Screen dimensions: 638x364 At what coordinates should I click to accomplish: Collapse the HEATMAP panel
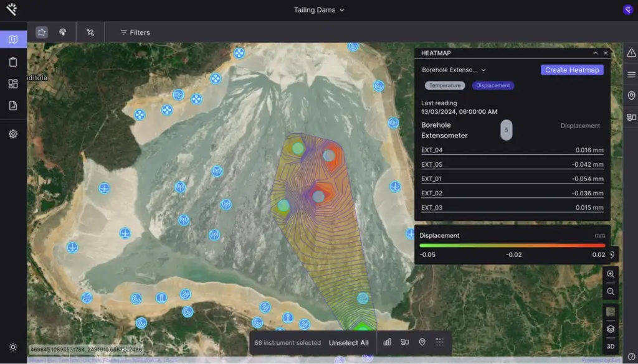tap(595, 54)
